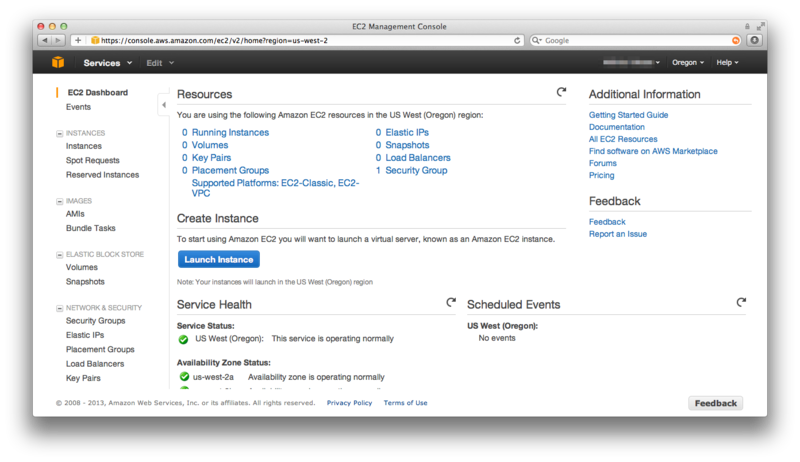Open the All EC2 Resources link
800x462 pixels.
tap(623, 139)
